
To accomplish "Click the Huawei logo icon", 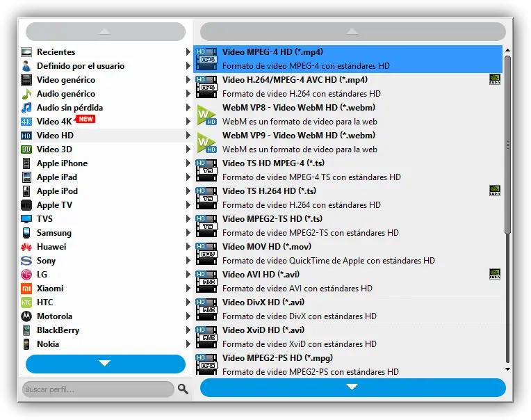I will coord(26,247).
